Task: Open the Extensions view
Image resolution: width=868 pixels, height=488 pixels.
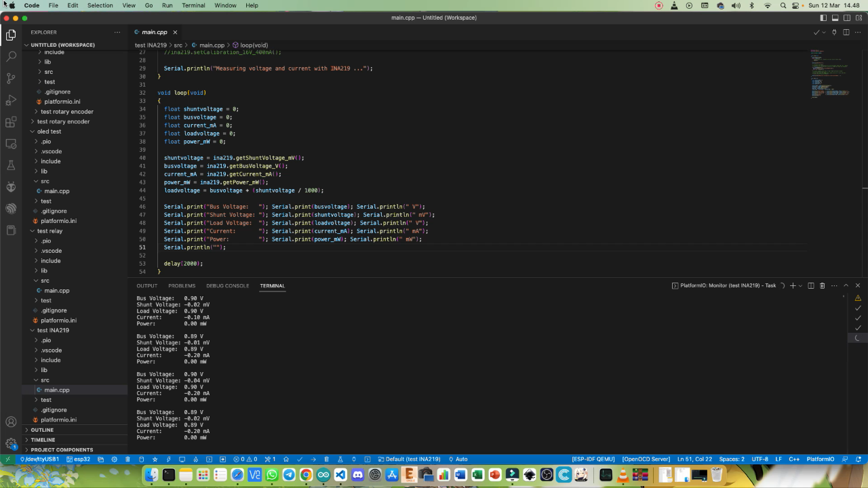Action: click(x=11, y=122)
